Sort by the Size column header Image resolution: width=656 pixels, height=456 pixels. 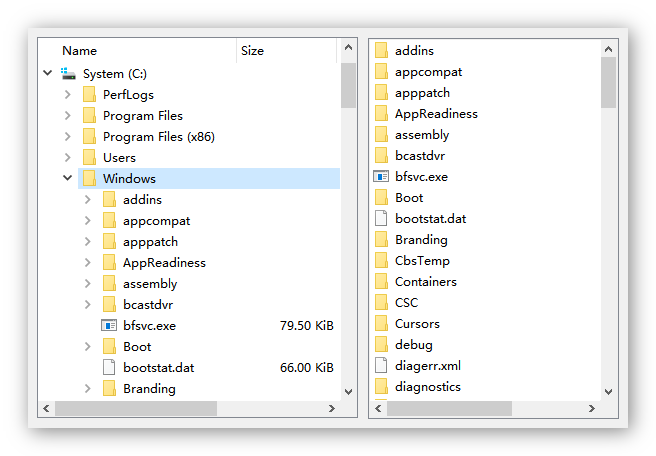pos(252,50)
